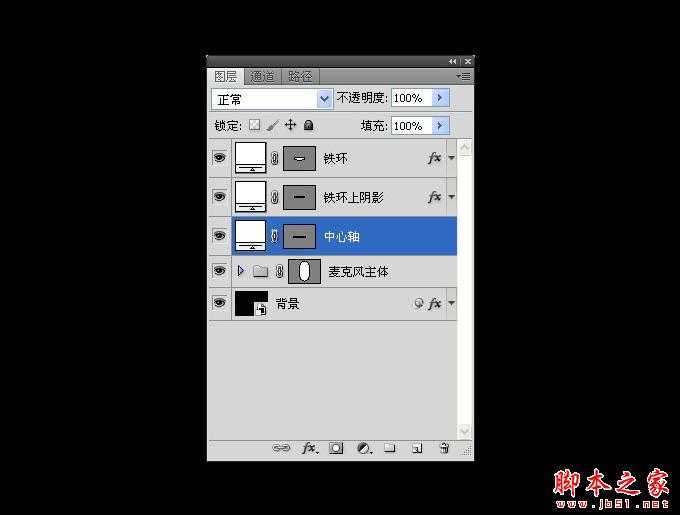Create new fill or adjustment layer

364,448
